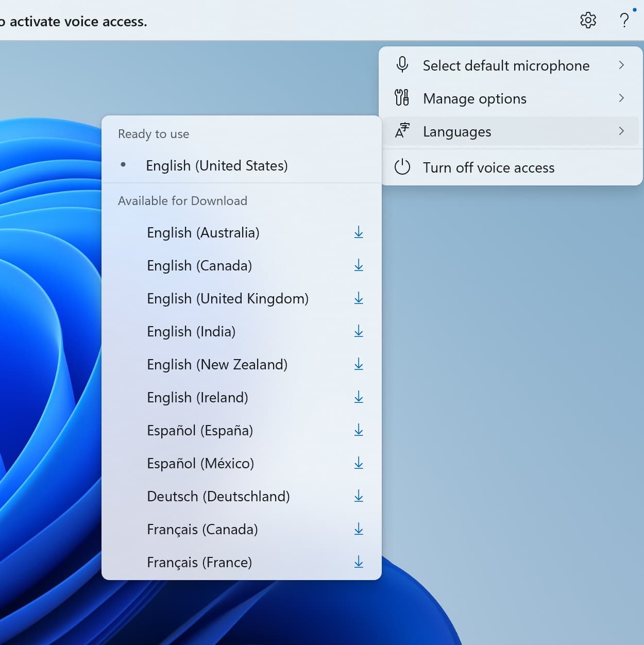Switch active language to English (India)
The image size is (644, 645).
pyautogui.click(x=191, y=331)
